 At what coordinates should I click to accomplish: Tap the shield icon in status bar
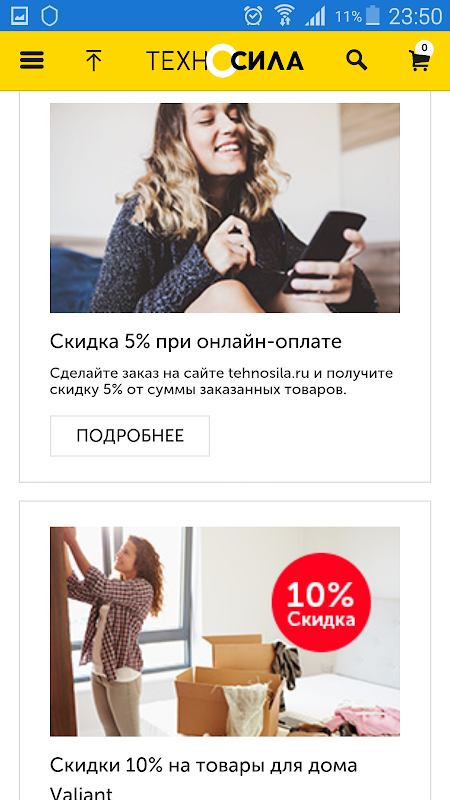[x=49, y=16]
